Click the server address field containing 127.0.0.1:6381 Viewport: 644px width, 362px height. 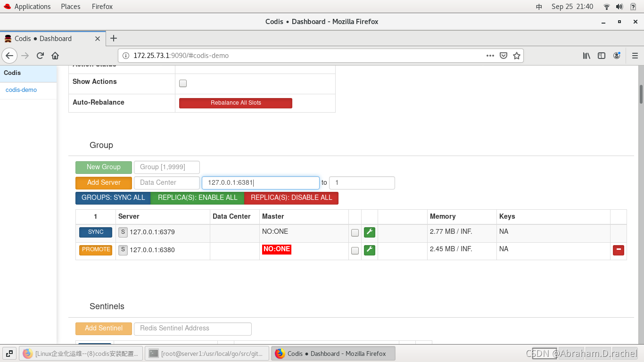point(261,182)
